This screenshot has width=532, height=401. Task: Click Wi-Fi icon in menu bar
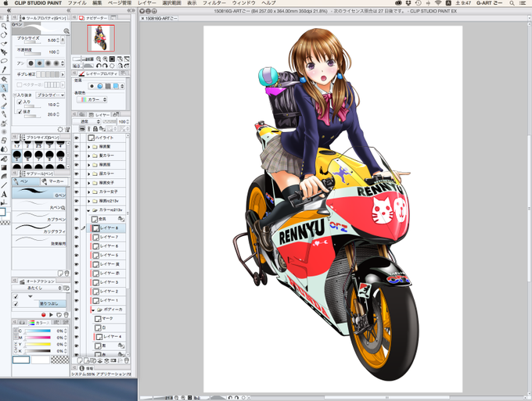[x=438, y=3]
